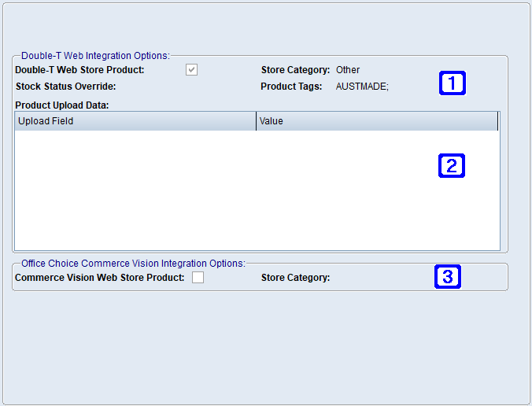The width and height of the screenshot is (532, 406).
Task: Click the Product Tags label
Action: click(x=291, y=87)
